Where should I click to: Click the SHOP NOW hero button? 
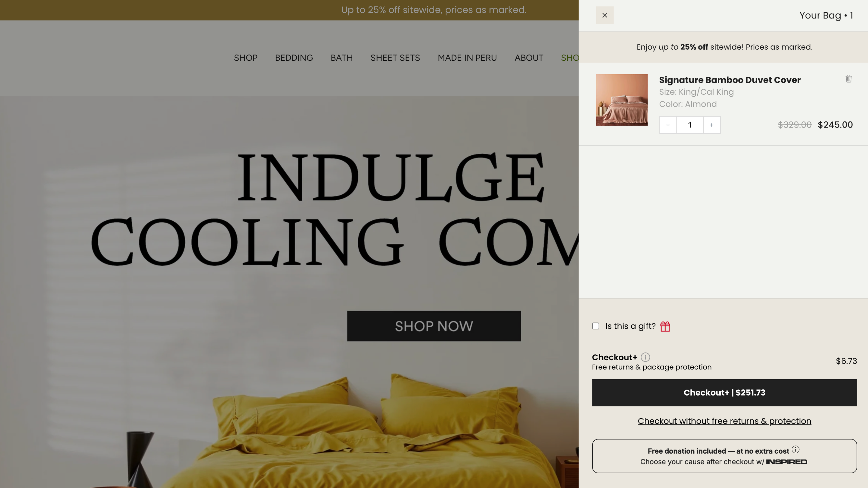pyautogui.click(x=434, y=326)
